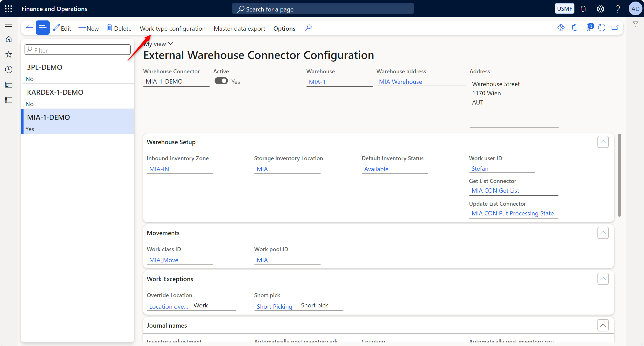
Task: Click the Filter input field
Action: [x=78, y=50]
